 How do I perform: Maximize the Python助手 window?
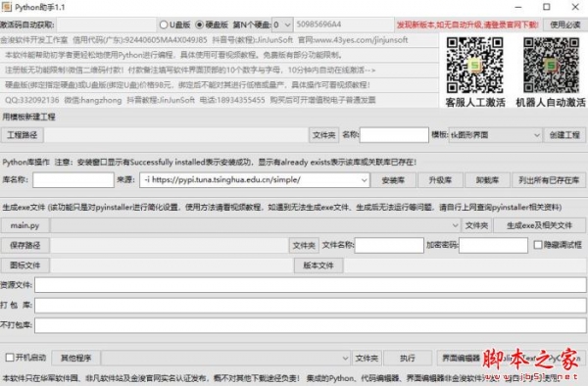547,7
